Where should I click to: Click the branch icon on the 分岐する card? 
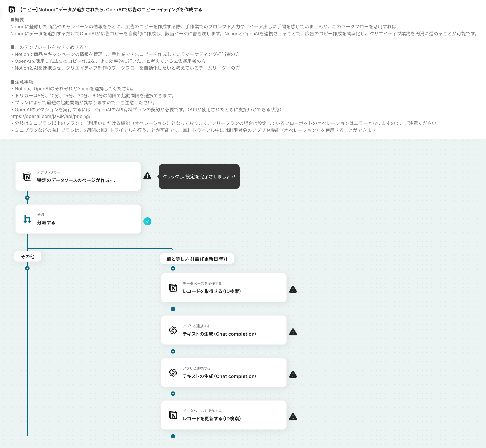pos(27,219)
